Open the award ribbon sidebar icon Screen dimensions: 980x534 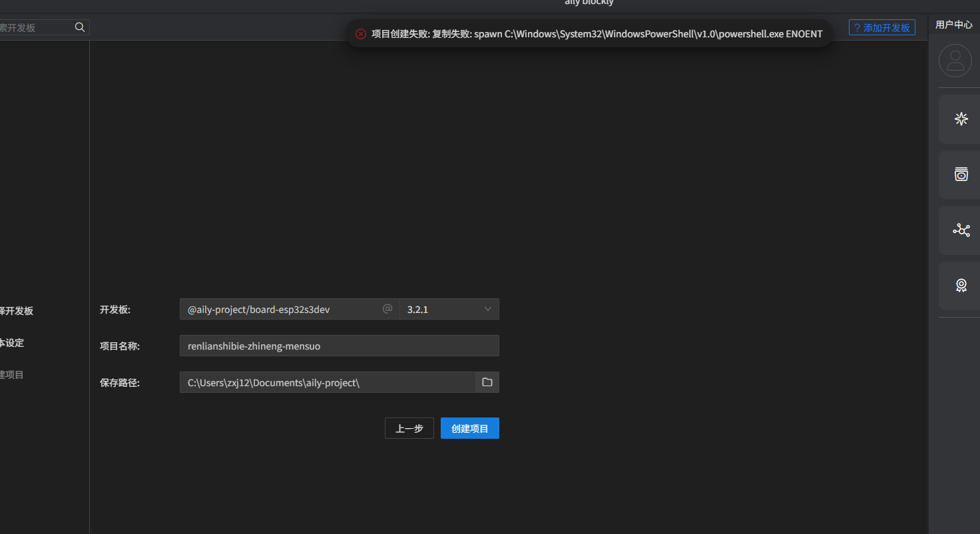(x=961, y=286)
